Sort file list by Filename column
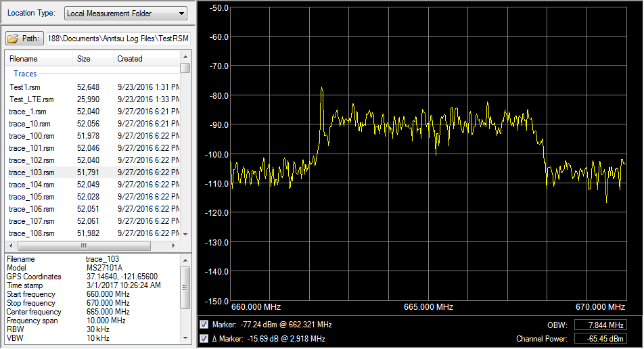 click(38, 59)
